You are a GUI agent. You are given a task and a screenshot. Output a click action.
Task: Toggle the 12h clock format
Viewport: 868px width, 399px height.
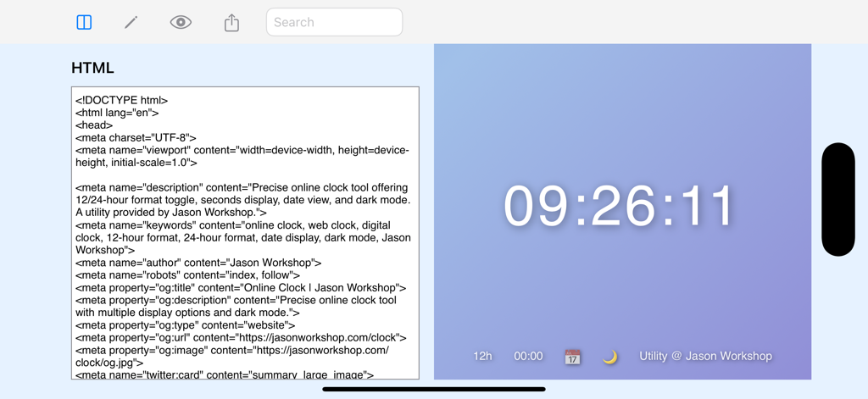point(482,357)
